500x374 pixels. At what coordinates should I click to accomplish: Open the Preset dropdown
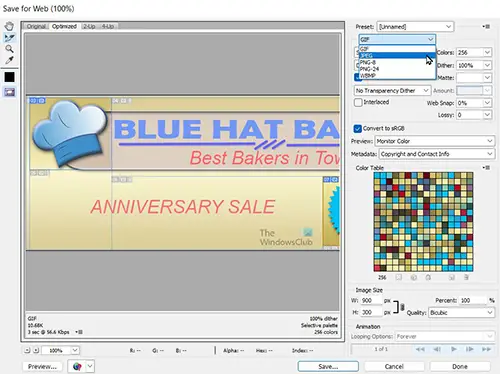415,26
